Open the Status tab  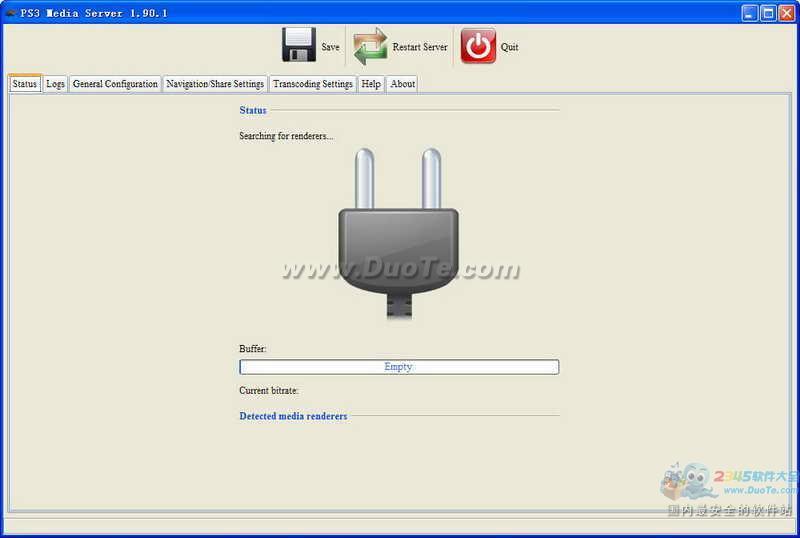(x=24, y=84)
